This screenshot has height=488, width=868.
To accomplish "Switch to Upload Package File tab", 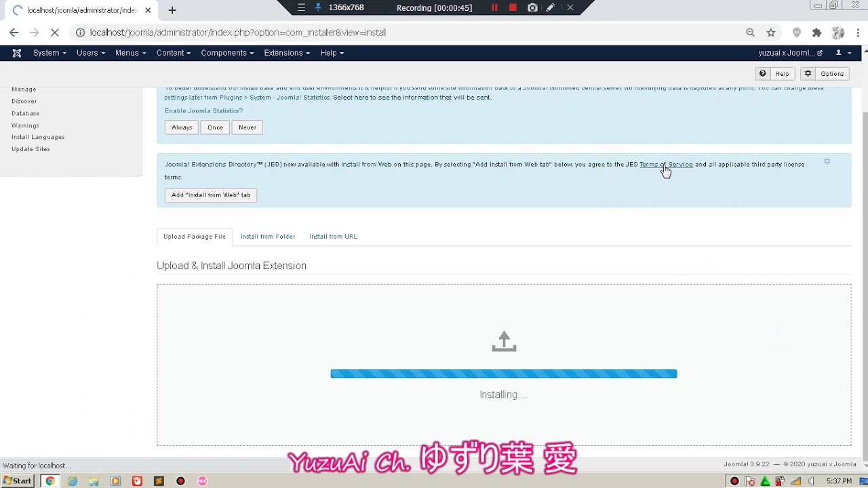I will coord(195,237).
